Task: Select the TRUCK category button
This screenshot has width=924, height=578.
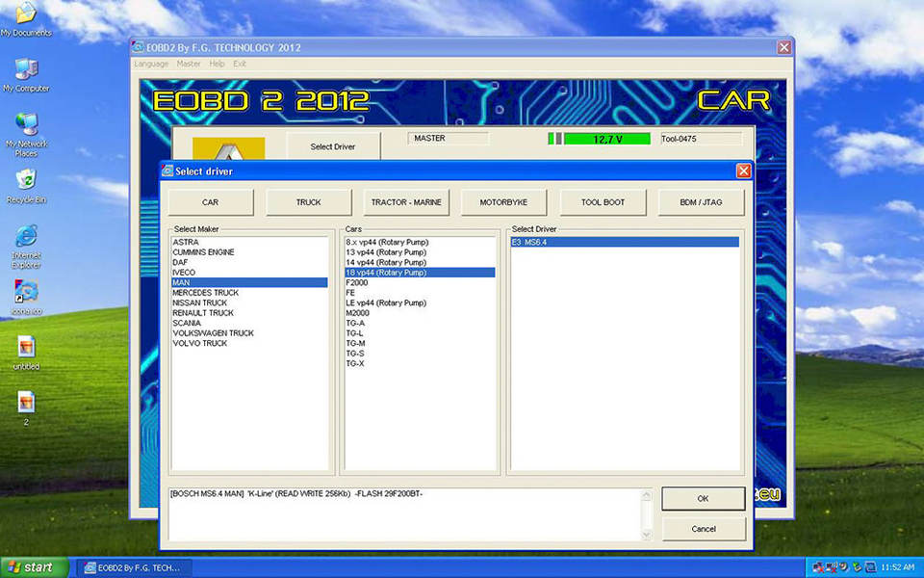Action: coord(308,202)
